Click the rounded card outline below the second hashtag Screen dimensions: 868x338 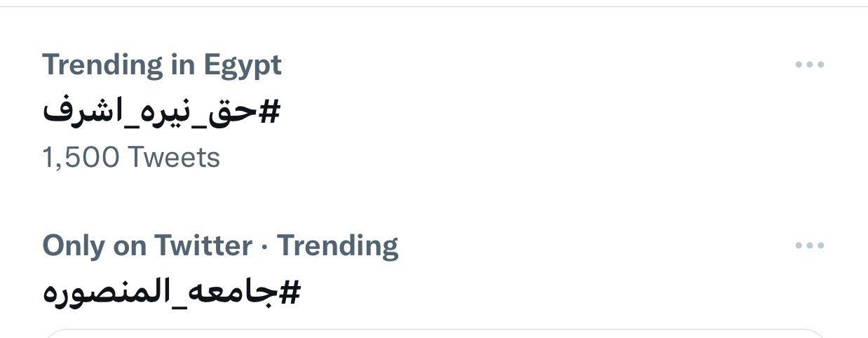(435, 332)
